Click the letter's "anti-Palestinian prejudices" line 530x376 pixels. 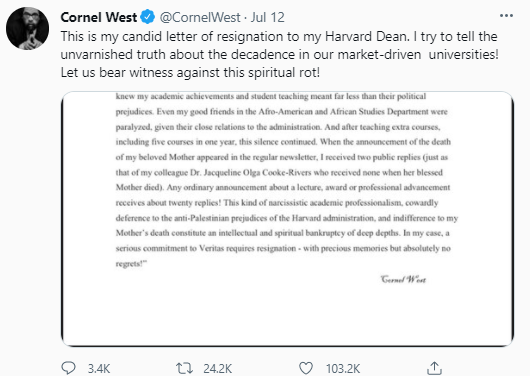click(x=287, y=218)
